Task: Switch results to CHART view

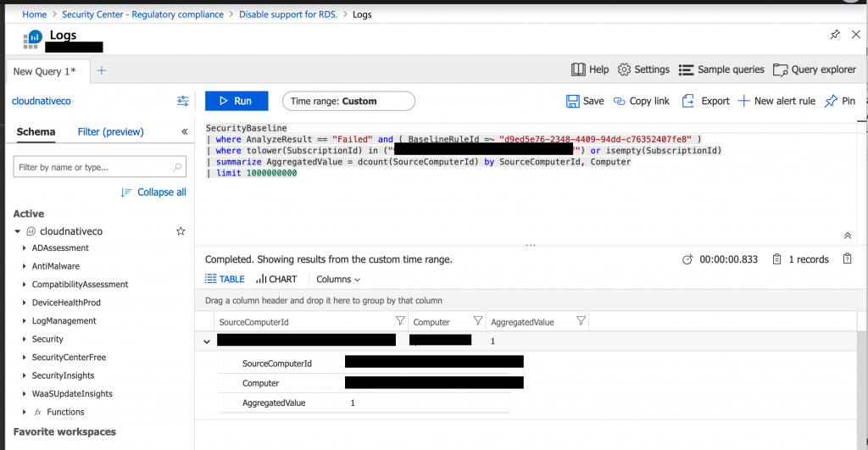Action: point(276,279)
